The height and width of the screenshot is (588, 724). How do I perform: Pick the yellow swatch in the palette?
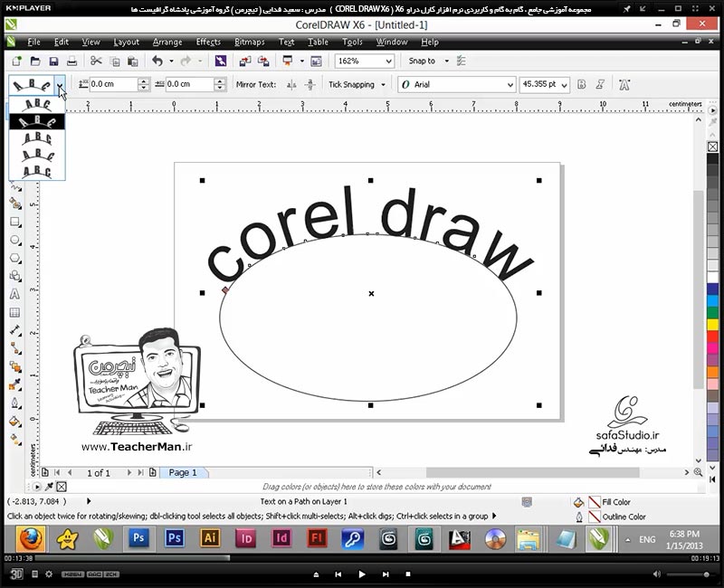(x=712, y=325)
